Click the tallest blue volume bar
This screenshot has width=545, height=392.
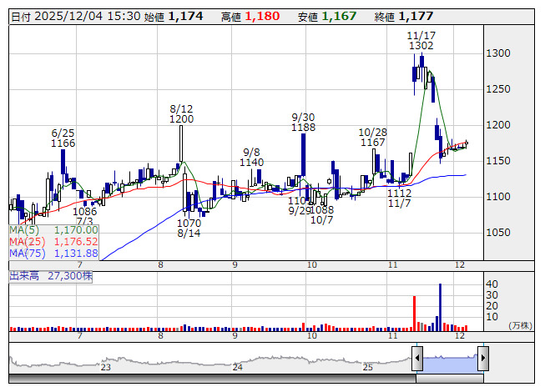coord(440,306)
